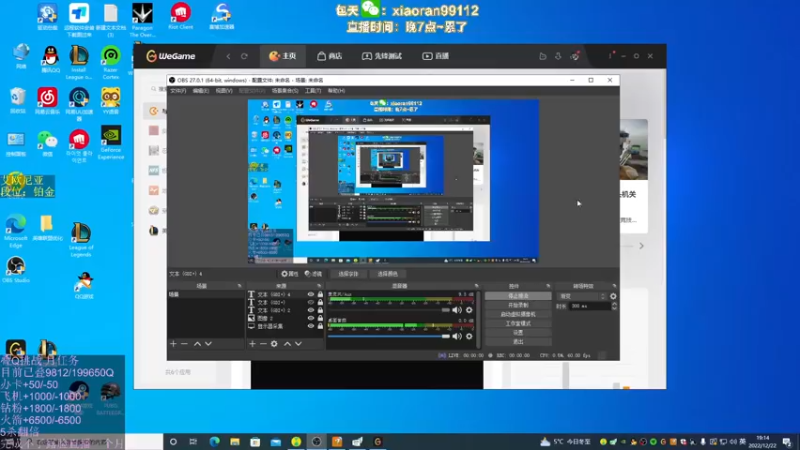Move selected source up
800x450 pixels.
287,344
